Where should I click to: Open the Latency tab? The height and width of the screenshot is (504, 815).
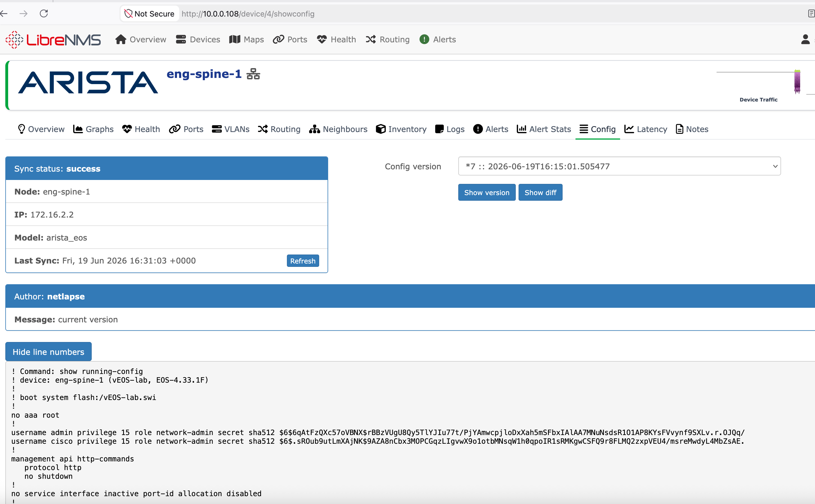click(646, 129)
